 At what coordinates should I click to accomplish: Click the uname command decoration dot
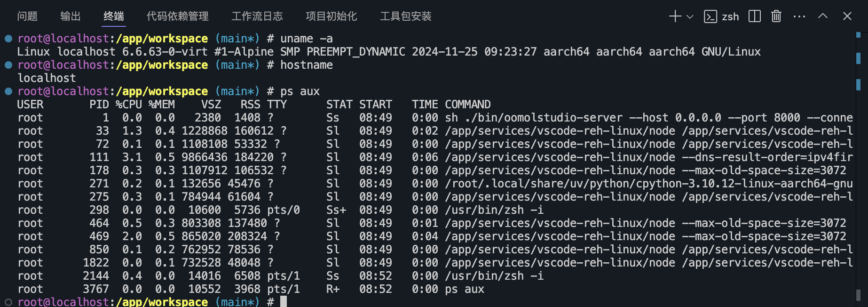coord(8,39)
